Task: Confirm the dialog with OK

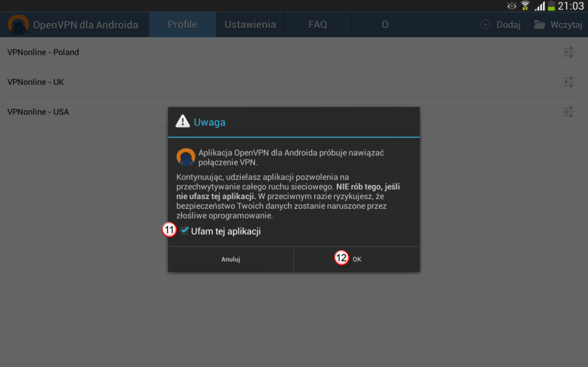Action: tap(356, 259)
